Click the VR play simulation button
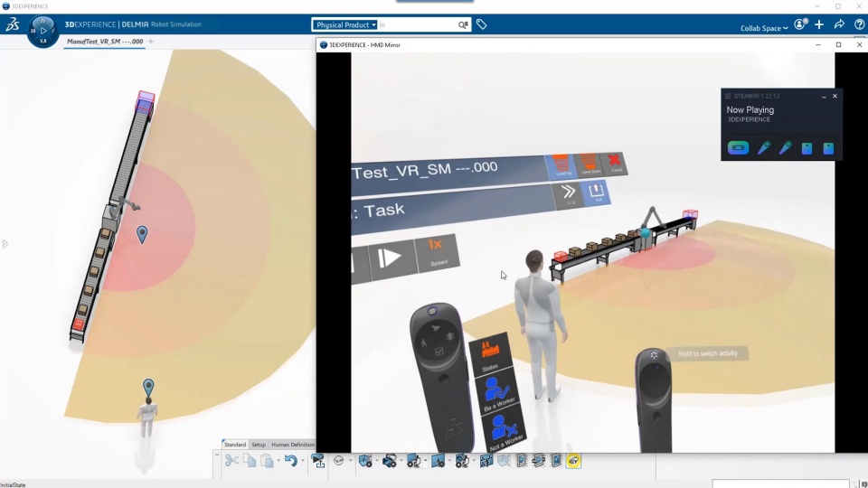 390,258
